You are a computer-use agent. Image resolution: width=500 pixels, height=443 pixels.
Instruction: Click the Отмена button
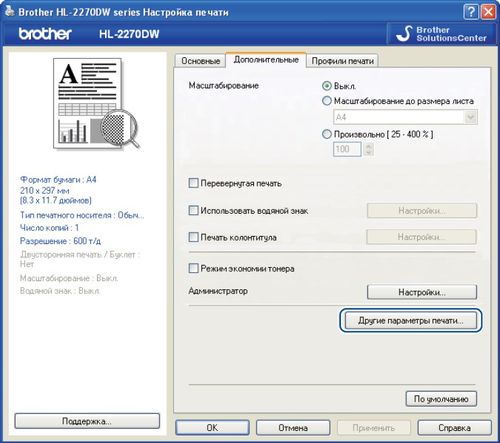click(x=293, y=428)
